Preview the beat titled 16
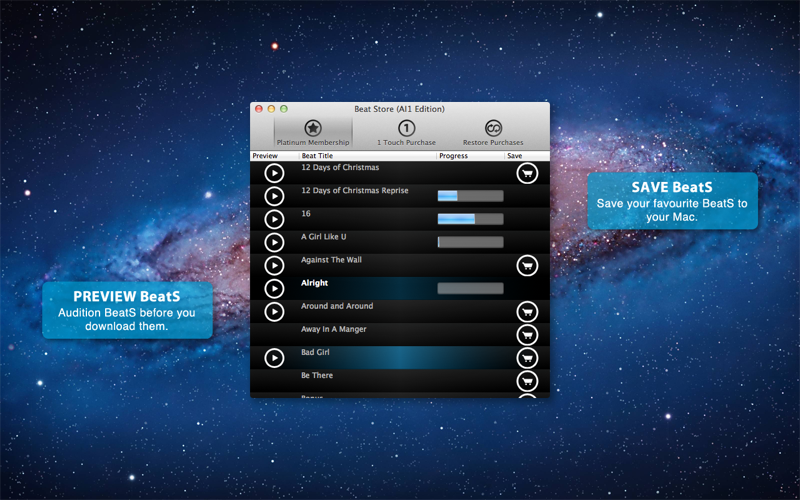The height and width of the screenshot is (500, 800). [x=274, y=219]
